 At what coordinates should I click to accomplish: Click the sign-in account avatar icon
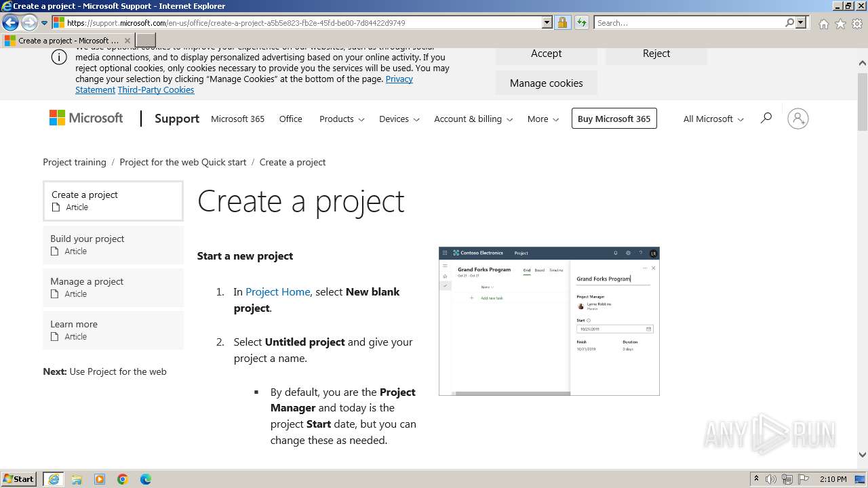pos(797,119)
